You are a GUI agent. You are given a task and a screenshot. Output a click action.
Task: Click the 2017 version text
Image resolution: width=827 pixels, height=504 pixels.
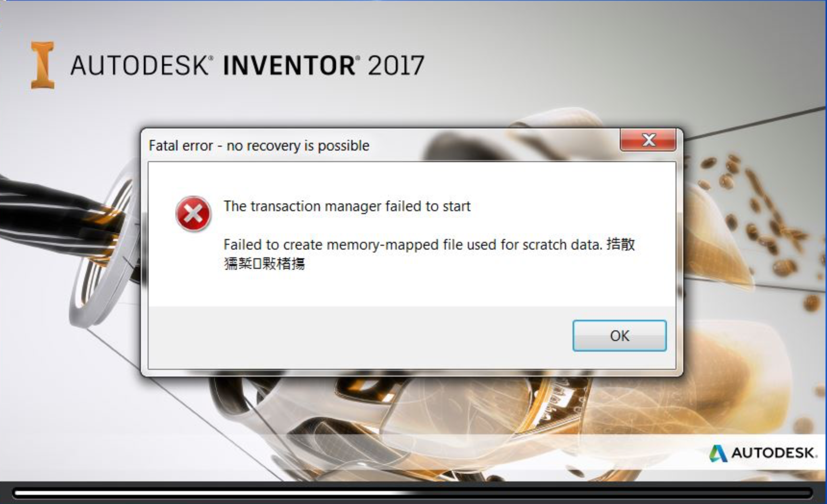click(x=396, y=65)
